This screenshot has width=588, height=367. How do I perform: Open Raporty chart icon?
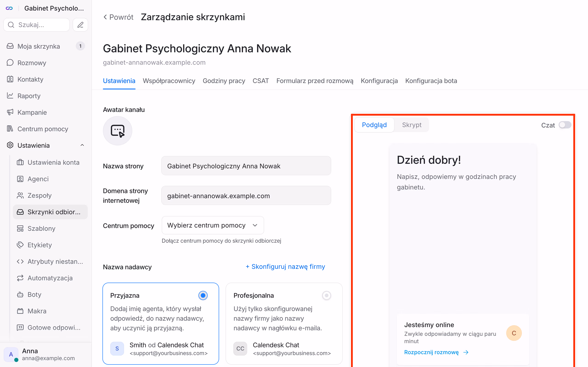(10, 96)
